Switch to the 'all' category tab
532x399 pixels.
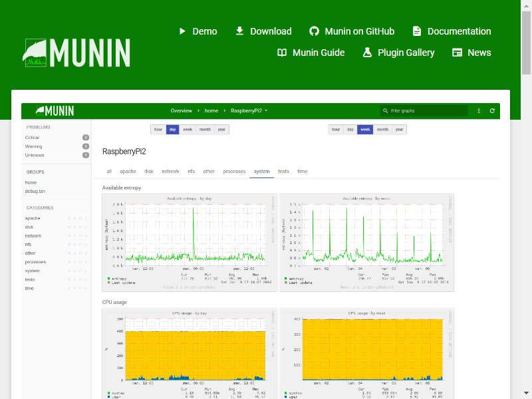pyautogui.click(x=109, y=172)
